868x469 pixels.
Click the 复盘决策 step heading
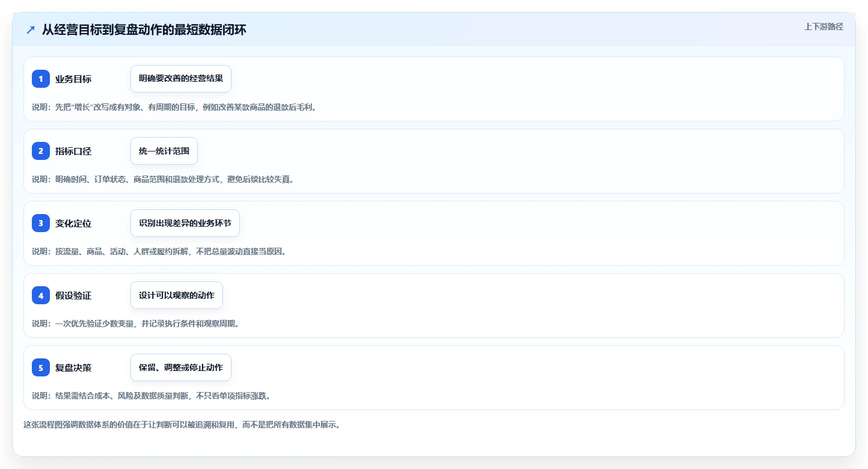coord(73,367)
